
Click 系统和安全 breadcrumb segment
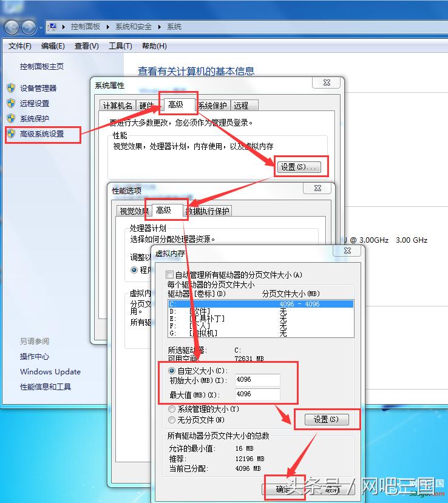134,27
